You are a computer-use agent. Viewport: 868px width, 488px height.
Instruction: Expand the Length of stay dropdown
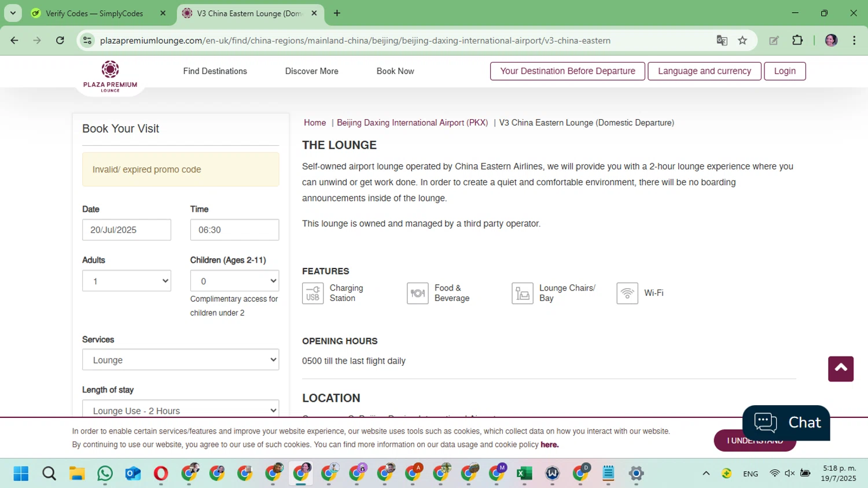pos(181,408)
